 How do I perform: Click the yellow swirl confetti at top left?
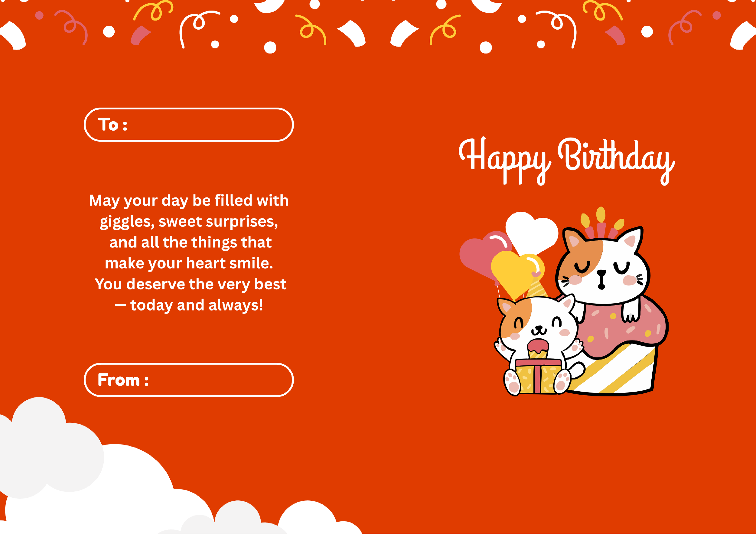(153, 11)
